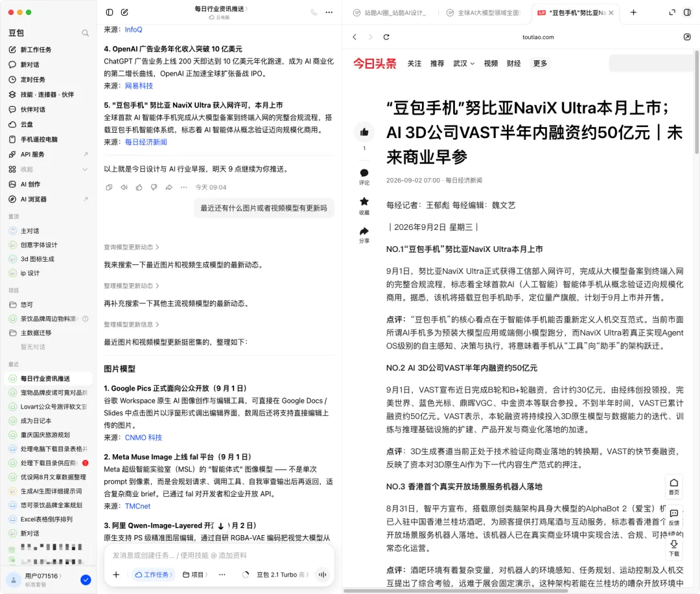Close the "豆包手机"努比亚 browser tab
Screen dimensions: 700x594
pyautogui.click(x=611, y=12)
